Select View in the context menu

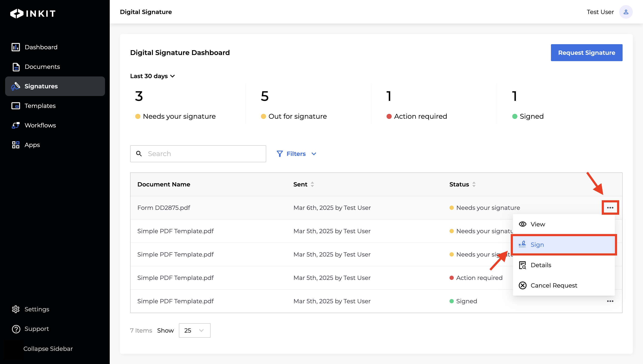[538, 224]
